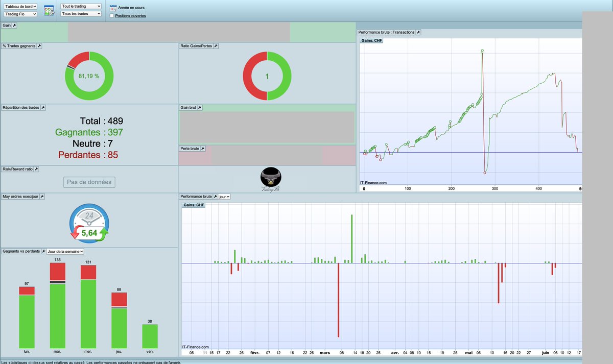Expand the Tableau de bord dropdown

coord(20,6)
